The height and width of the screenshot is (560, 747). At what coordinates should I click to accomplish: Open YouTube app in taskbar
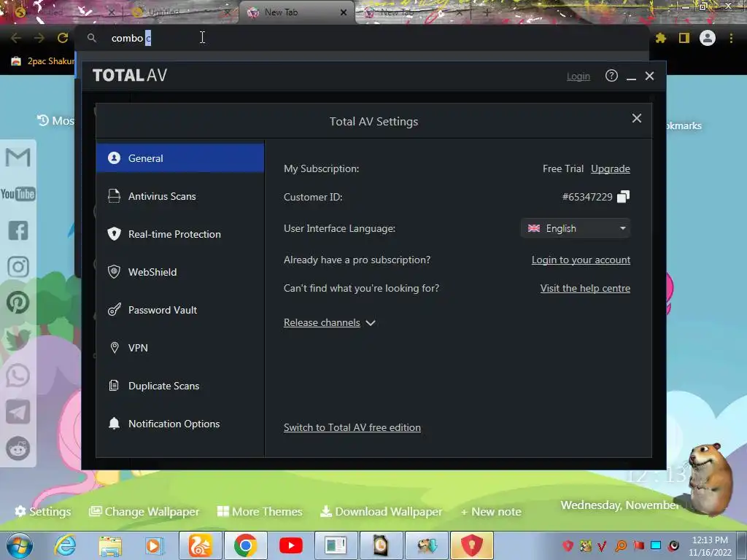(x=290, y=545)
